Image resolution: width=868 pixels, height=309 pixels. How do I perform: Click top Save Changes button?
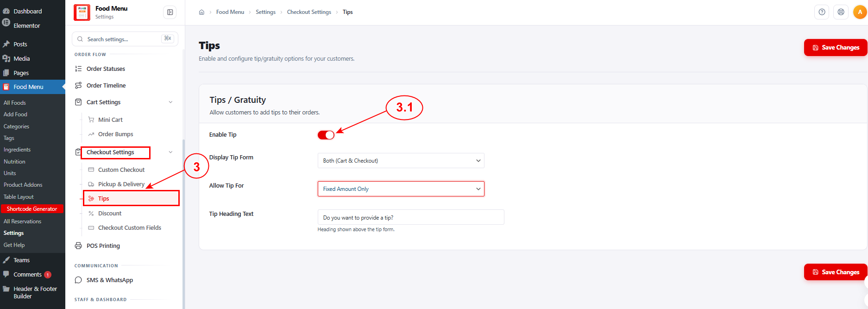[836, 47]
